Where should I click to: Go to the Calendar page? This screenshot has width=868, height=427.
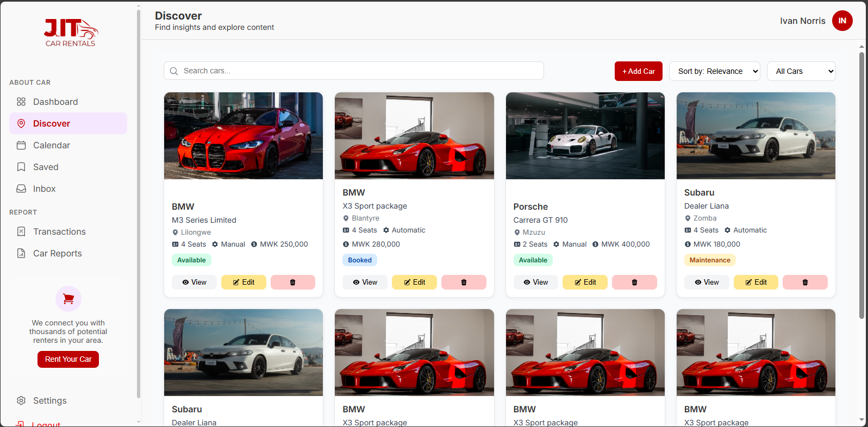(68, 145)
